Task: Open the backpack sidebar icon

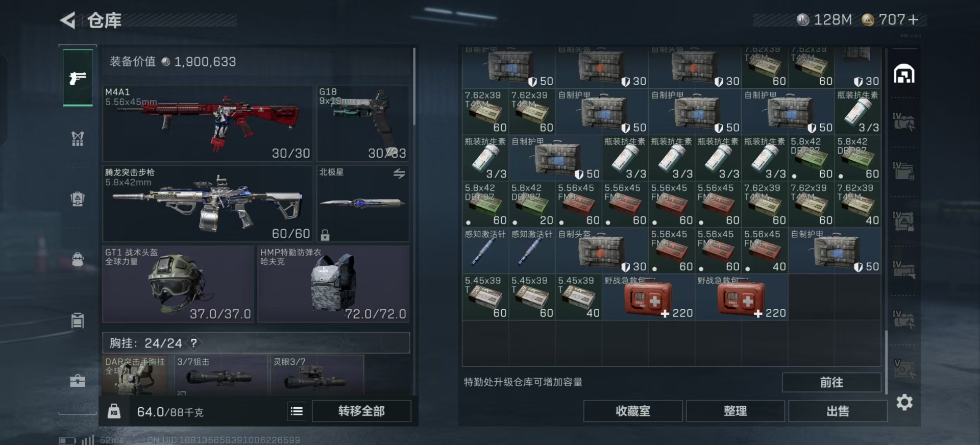Action: coord(78,259)
